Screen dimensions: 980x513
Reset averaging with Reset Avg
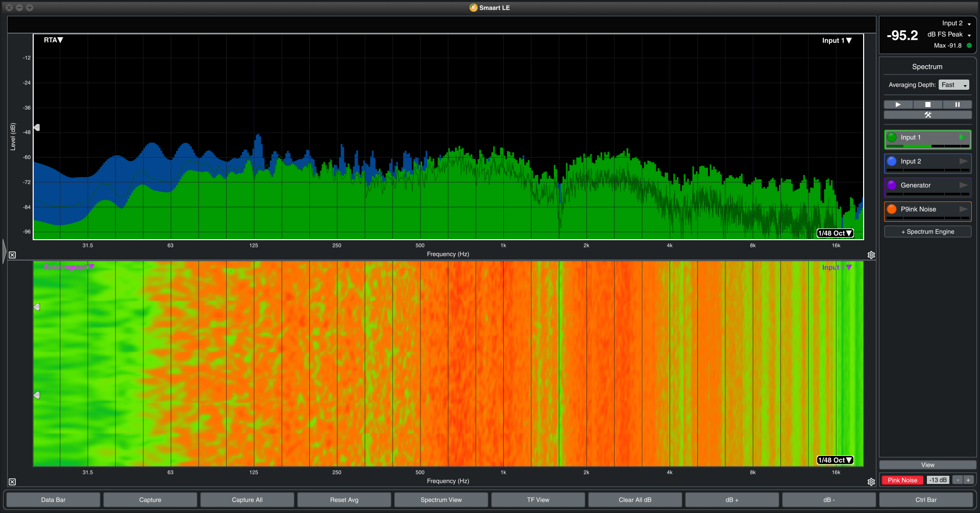(344, 500)
